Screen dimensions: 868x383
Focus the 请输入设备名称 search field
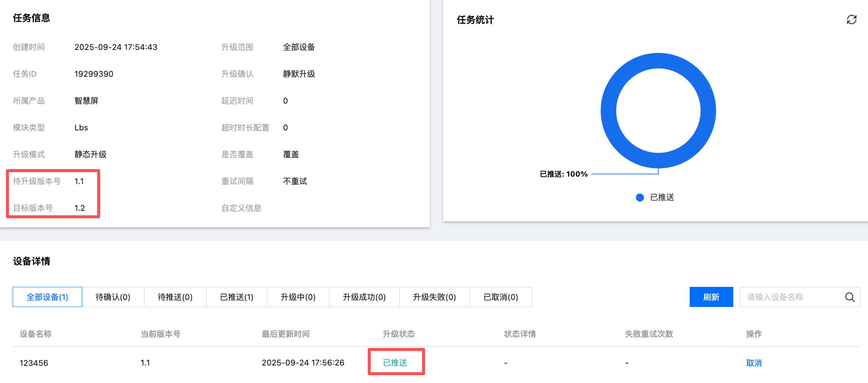[800, 297]
